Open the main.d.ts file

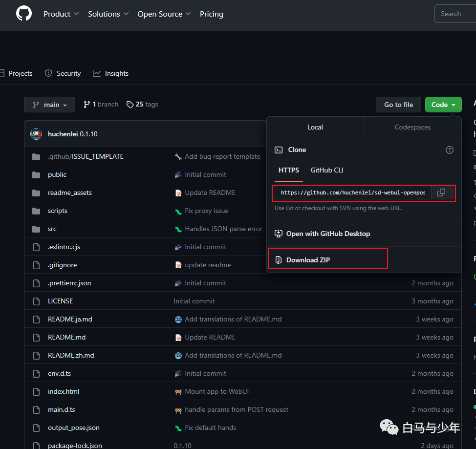tap(61, 409)
